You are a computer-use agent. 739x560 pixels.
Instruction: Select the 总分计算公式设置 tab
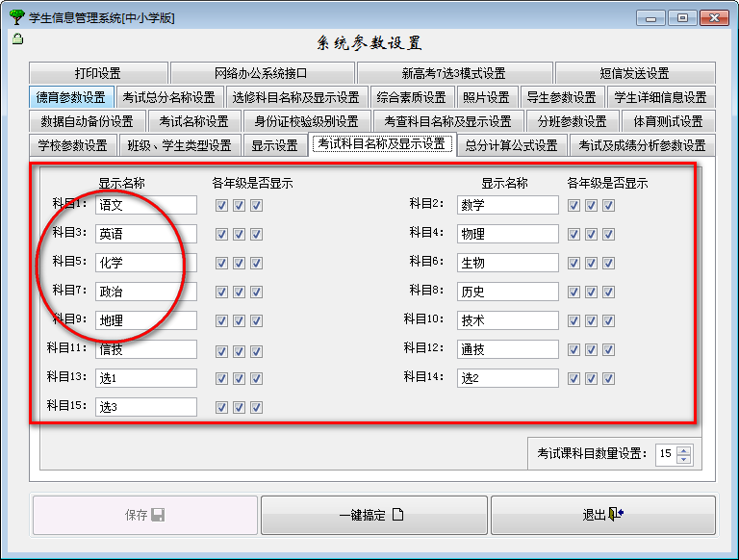[511, 145]
